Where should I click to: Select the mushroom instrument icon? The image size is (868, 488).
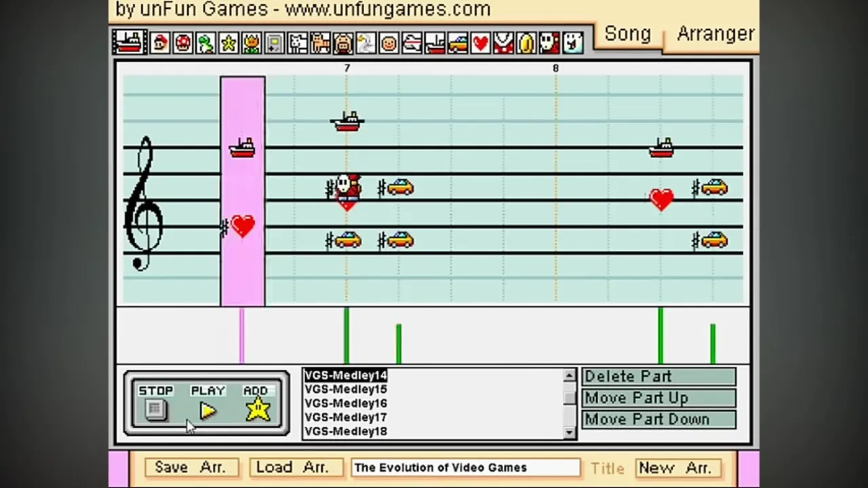coord(183,43)
